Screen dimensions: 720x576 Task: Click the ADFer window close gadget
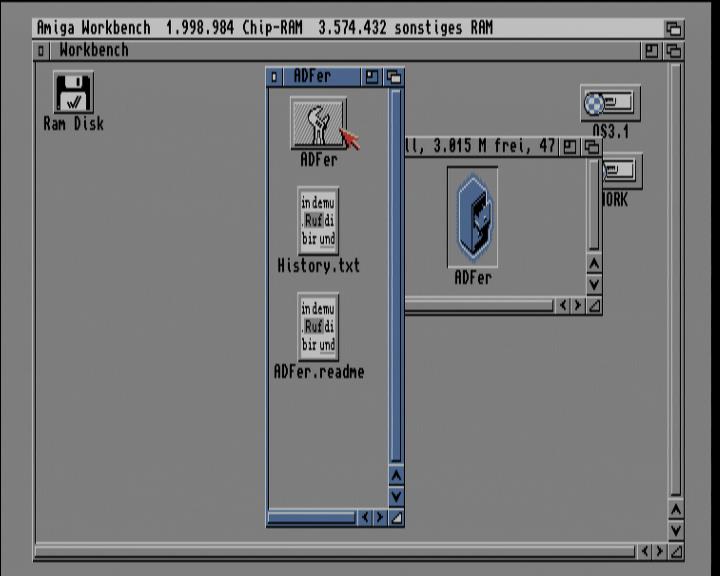coord(274,77)
